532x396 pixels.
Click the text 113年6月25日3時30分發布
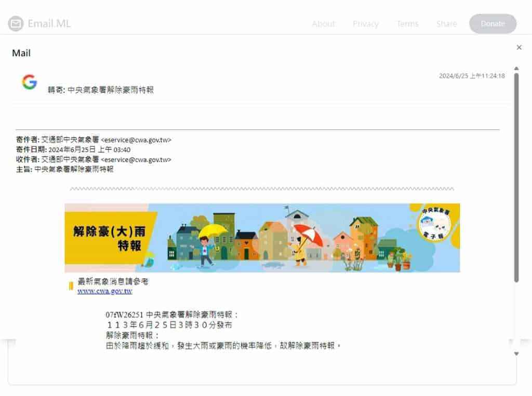[169, 325]
